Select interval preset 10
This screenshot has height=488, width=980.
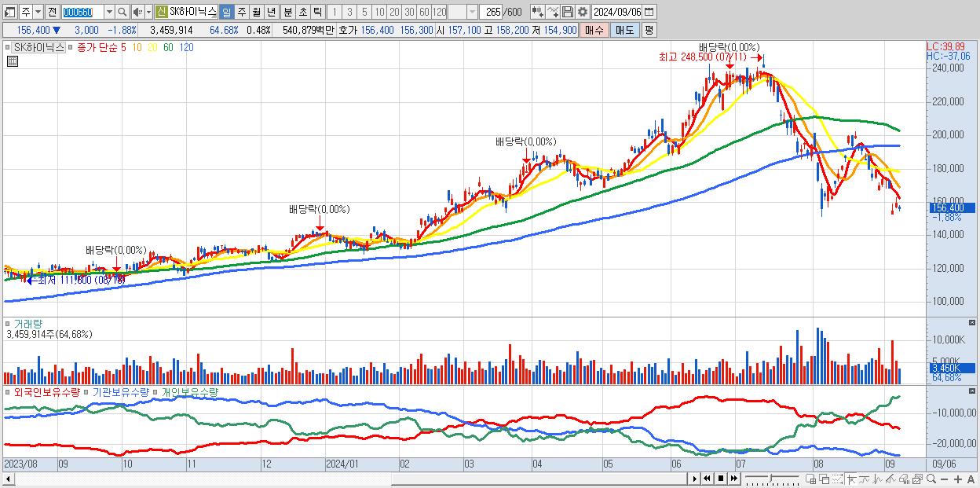(x=379, y=12)
